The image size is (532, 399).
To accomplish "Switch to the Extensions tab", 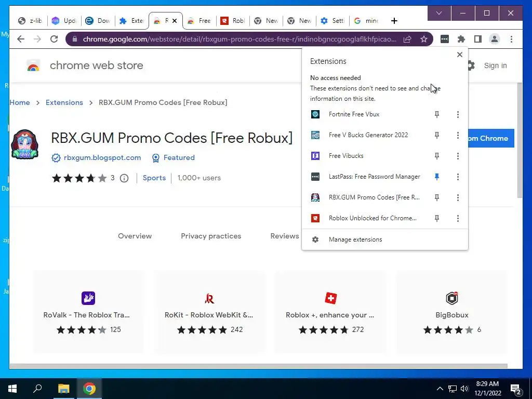I will click(131, 21).
